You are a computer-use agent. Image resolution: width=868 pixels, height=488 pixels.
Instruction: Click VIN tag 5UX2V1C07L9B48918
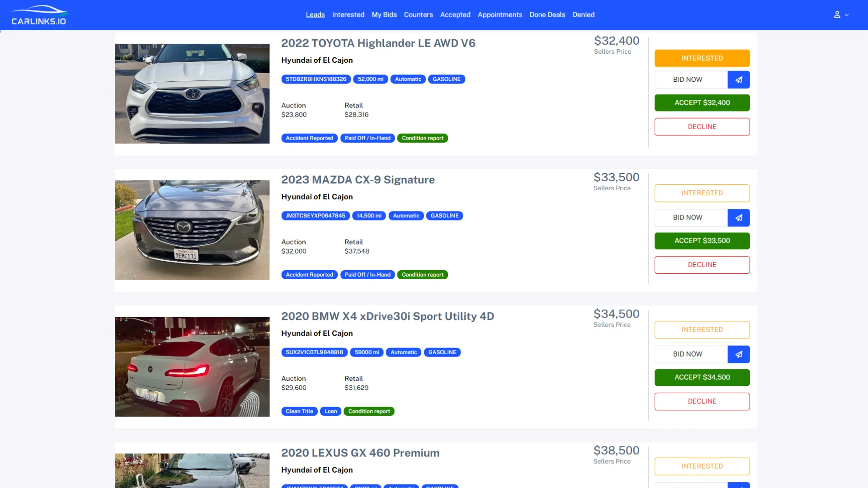point(315,352)
